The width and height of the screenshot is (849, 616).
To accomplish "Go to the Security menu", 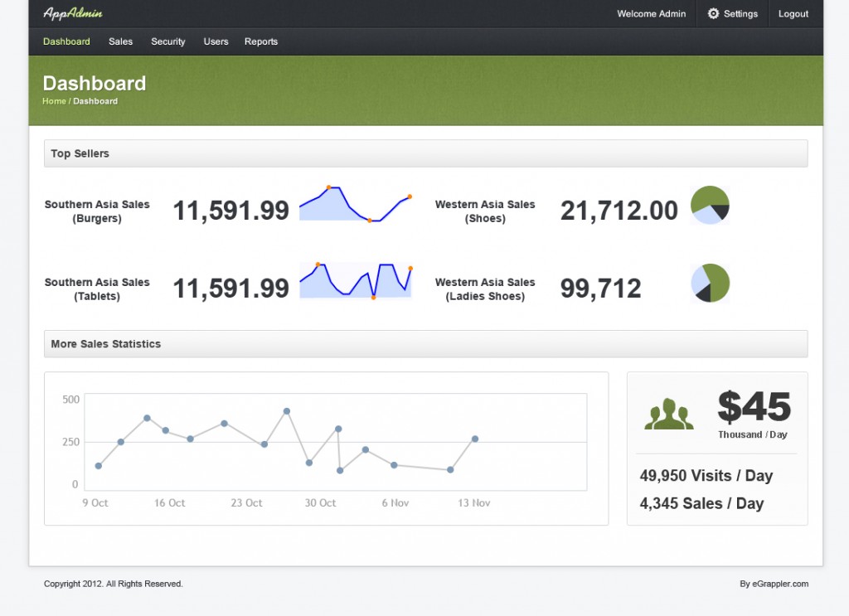I will point(167,41).
